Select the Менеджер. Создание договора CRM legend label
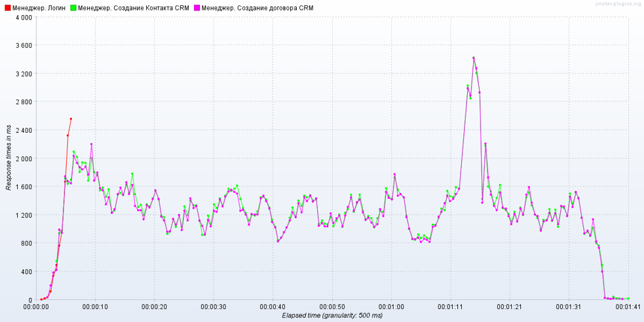Image resolution: width=644 pixels, height=322 pixels. (x=257, y=8)
